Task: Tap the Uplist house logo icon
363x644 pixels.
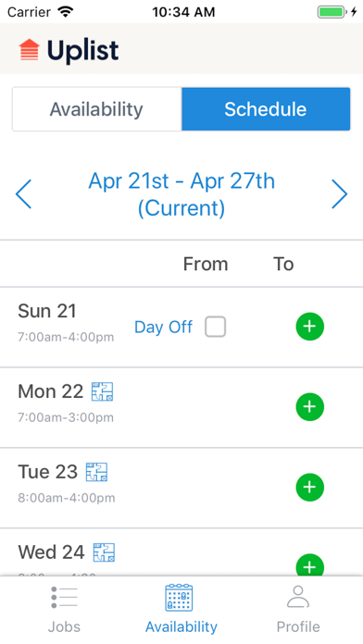Action: [30, 50]
